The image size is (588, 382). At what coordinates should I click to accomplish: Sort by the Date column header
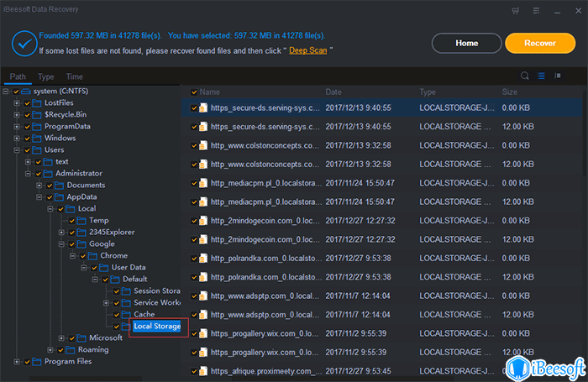click(x=333, y=92)
